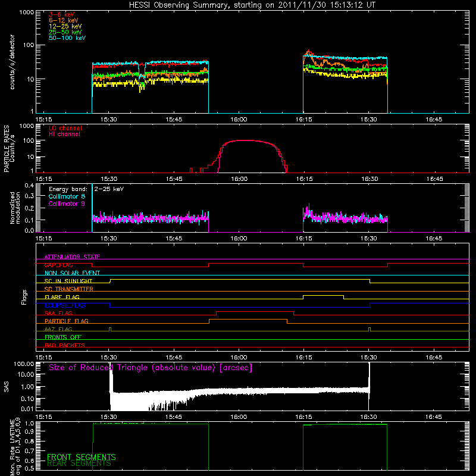Click the particle rates peak curve near 16:00

243,140
